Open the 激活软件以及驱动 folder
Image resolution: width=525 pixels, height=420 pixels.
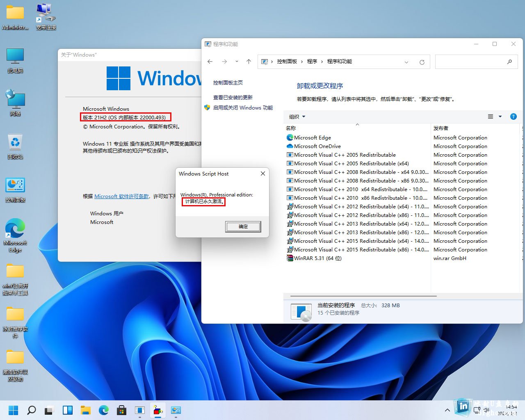[x=15, y=365]
